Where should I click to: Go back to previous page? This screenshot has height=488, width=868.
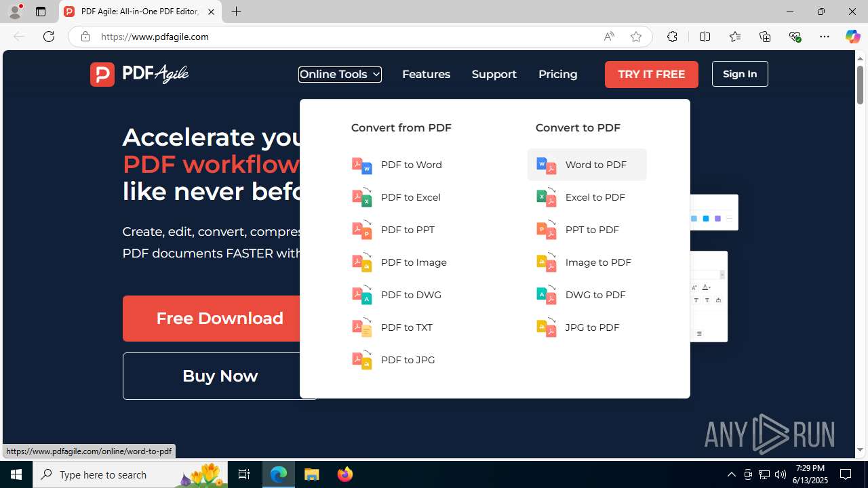pyautogui.click(x=19, y=37)
